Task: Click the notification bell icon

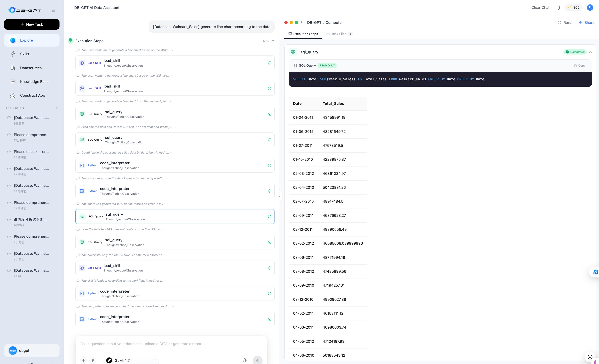Action: coord(558,8)
